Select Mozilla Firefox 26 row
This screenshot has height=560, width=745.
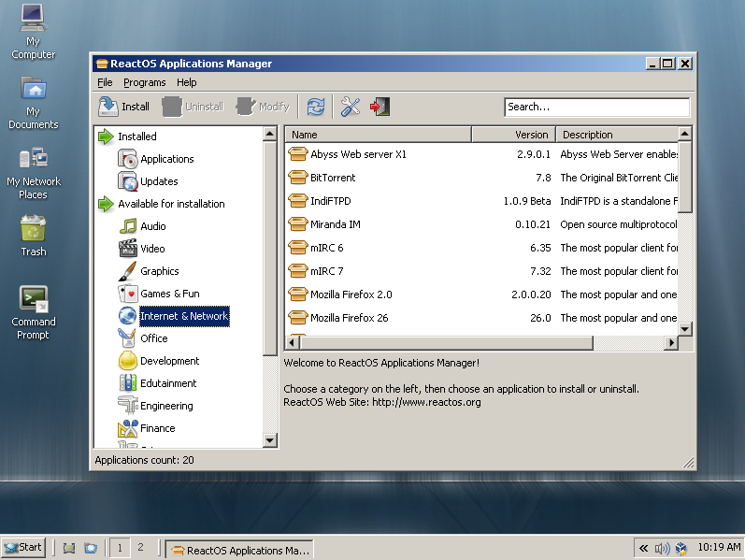point(481,318)
